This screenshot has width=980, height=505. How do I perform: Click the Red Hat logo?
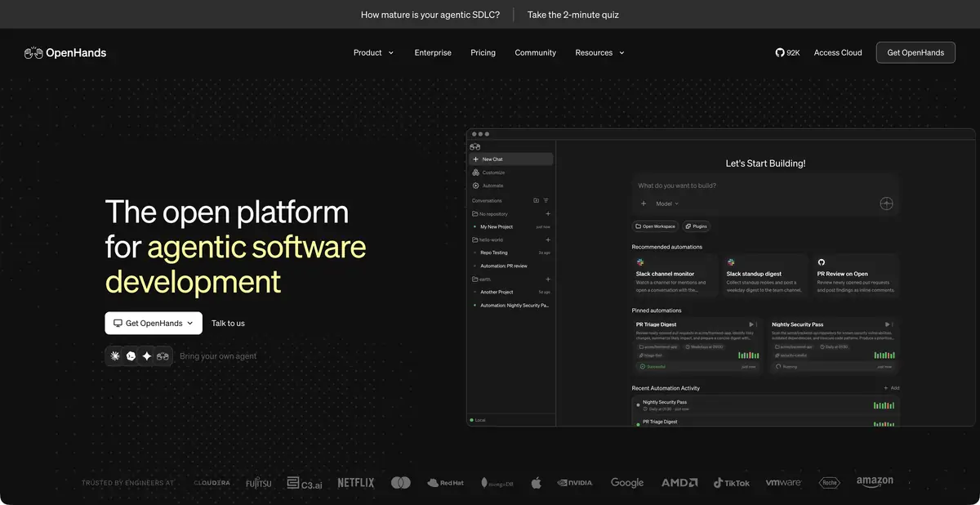click(x=445, y=483)
